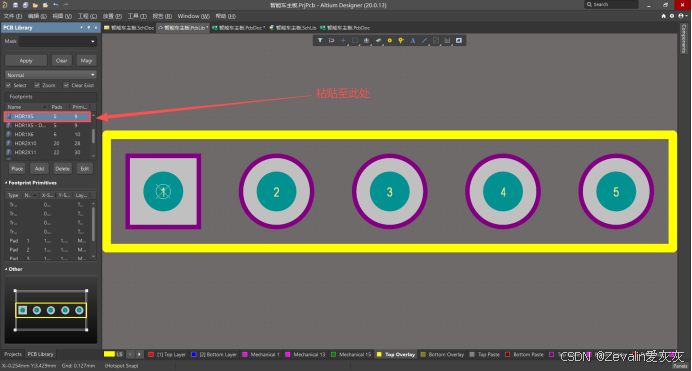This screenshot has width=692, height=371.
Task: Click the red Top Layer color swatch
Action: tap(151, 355)
